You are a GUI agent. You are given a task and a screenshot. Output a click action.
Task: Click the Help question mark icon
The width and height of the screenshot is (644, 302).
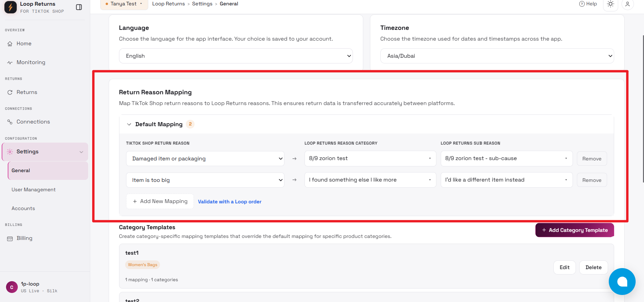582,4
